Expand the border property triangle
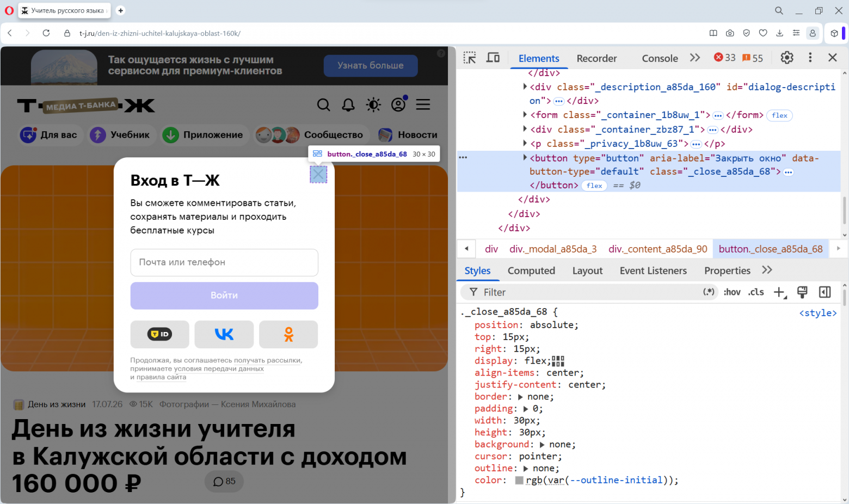Screen dimensions: 849x504 pos(520,397)
